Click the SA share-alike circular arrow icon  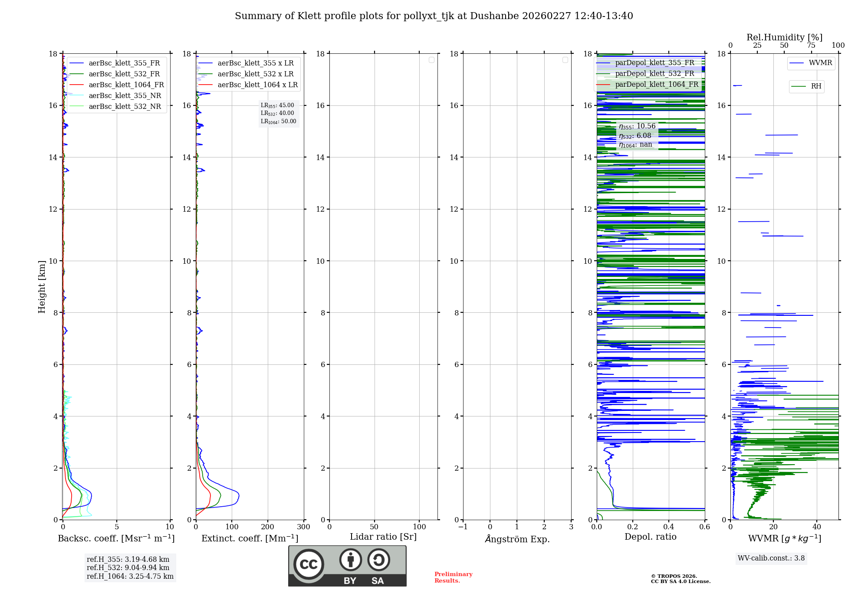pyautogui.click(x=378, y=560)
